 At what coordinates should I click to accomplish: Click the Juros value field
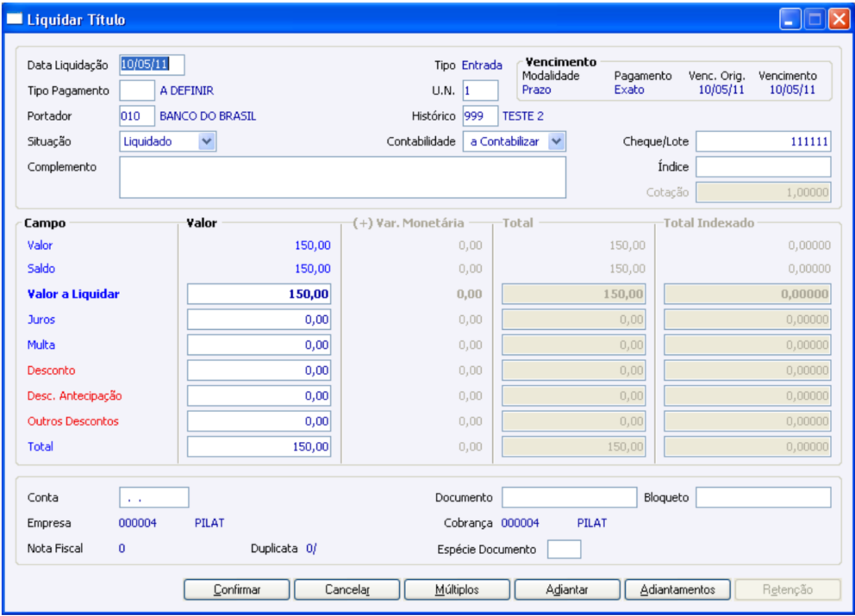click(x=259, y=320)
